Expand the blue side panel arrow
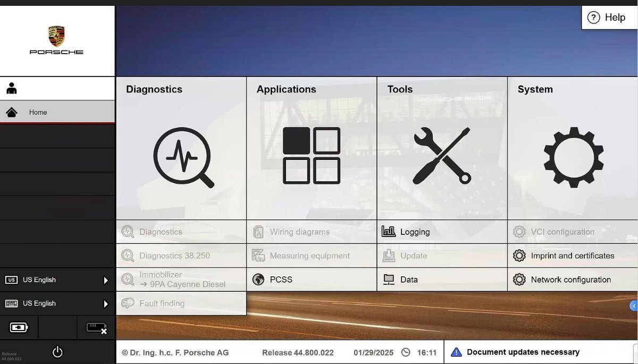Viewport: 638px width, 364px height. tap(633, 306)
